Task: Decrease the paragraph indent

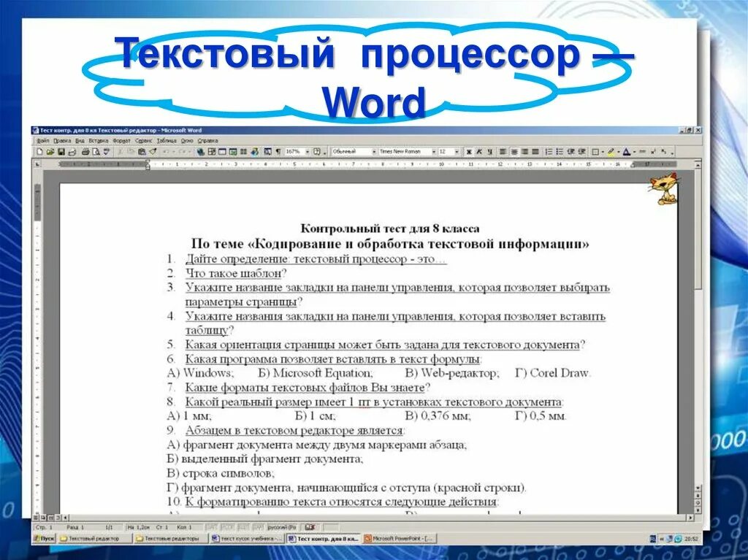Action: (x=571, y=152)
